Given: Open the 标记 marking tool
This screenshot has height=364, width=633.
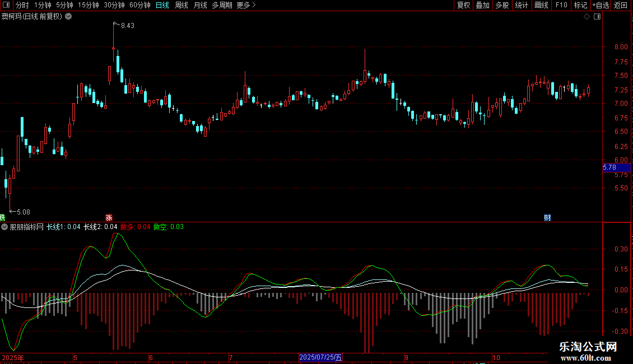Looking at the screenshot, I should point(580,5).
